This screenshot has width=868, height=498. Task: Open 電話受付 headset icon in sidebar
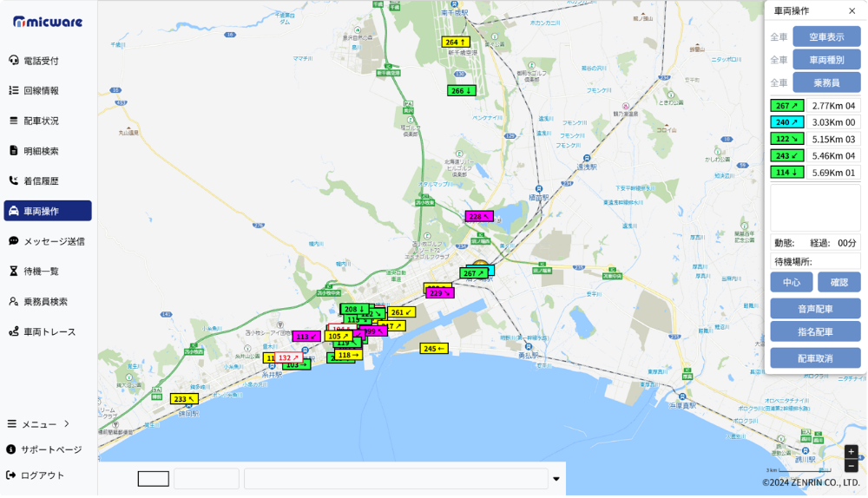13,61
